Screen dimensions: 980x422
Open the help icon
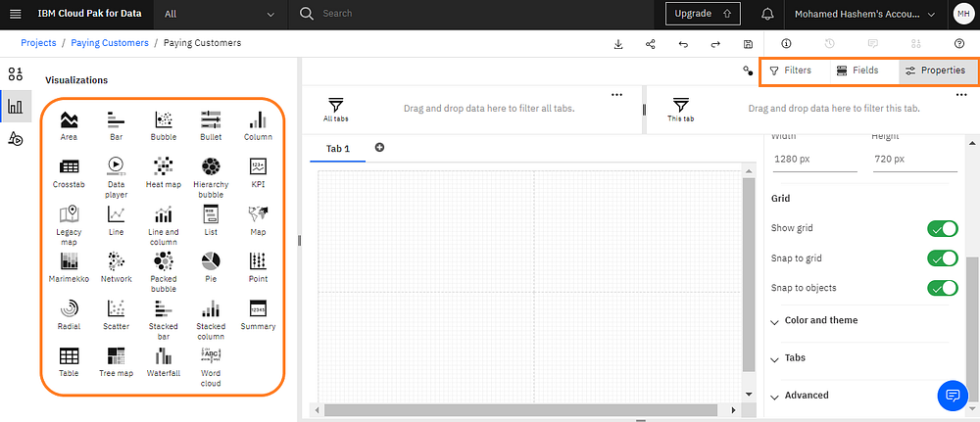(960, 44)
